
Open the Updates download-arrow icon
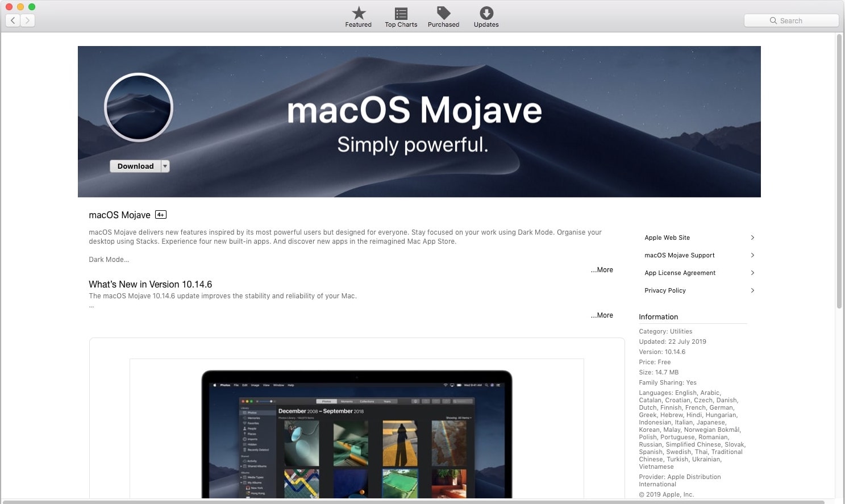tap(486, 13)
